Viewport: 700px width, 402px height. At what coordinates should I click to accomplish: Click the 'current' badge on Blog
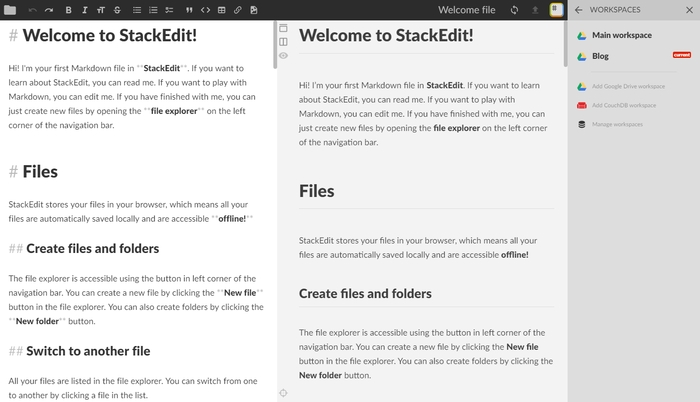[682, 55]
